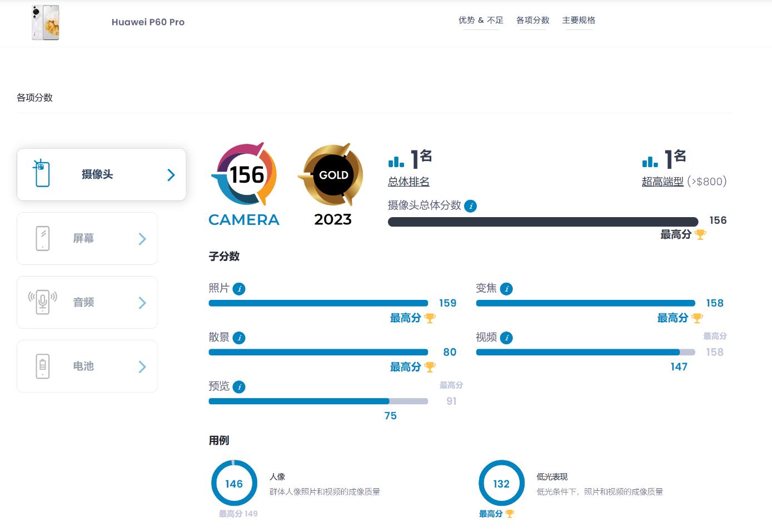Click the info icon next to 照片
Image resolution: width=772 pixels, height=532 pixels.
coord(239,289)
